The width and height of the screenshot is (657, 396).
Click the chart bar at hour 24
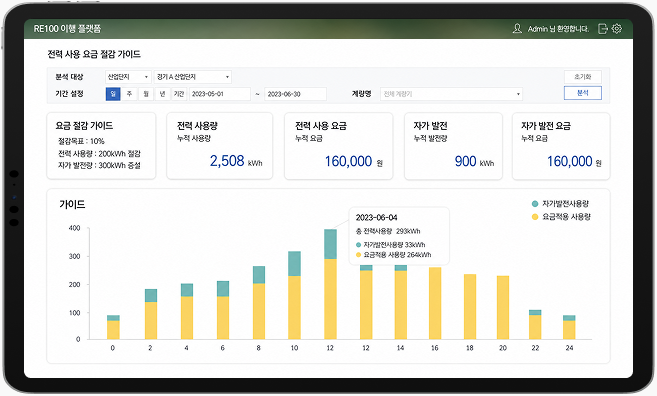[x=569, y=327]
